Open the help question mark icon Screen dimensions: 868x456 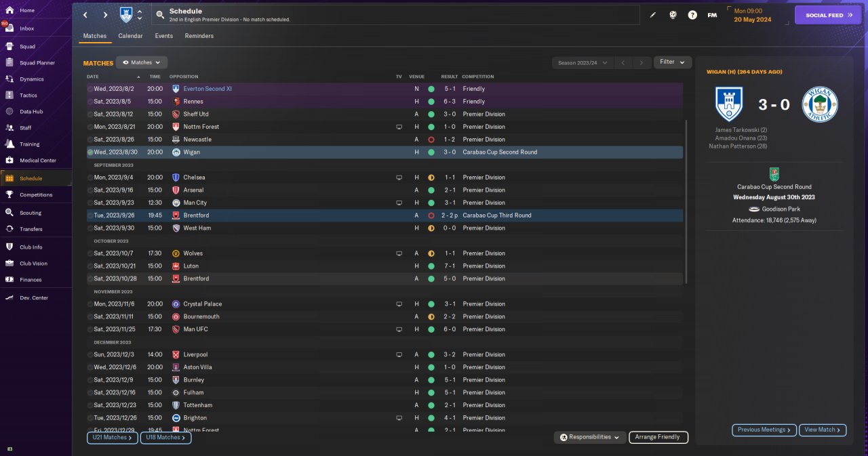tap(692, 15)
